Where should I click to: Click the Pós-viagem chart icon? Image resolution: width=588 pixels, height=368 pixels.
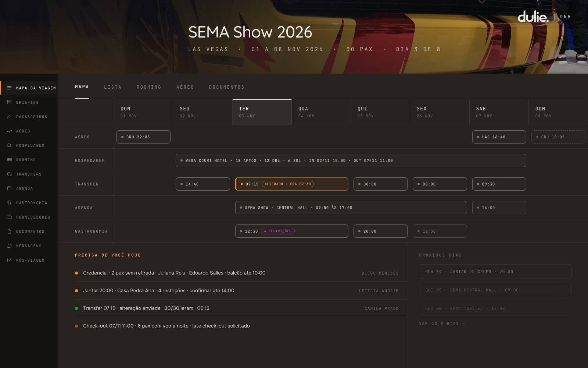click(x=9, y=260)
